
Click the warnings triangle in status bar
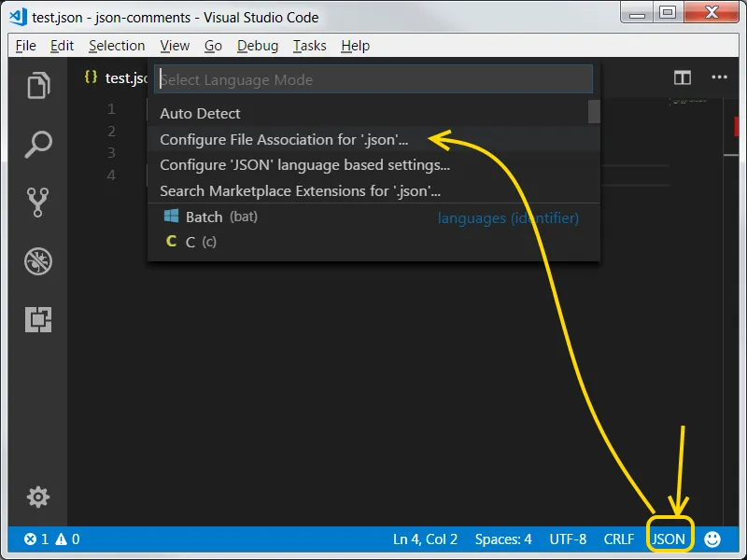[61, 539]
